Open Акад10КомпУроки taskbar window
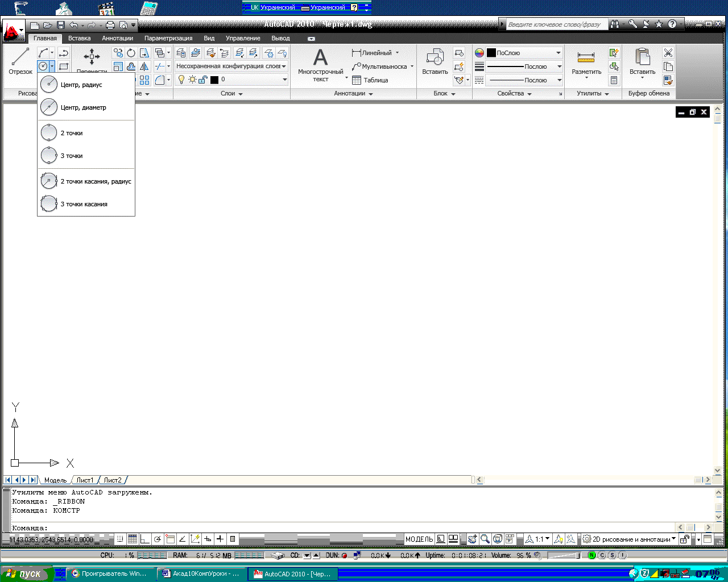 201,574
